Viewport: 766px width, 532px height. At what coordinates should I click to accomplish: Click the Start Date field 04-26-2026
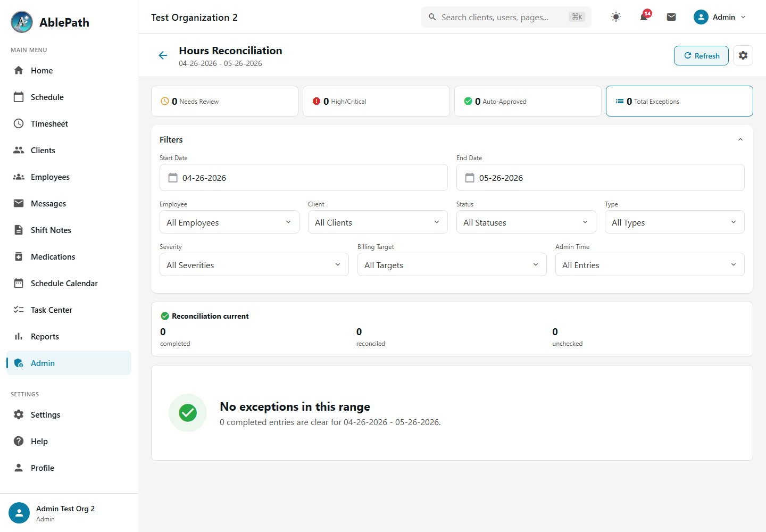304,178
